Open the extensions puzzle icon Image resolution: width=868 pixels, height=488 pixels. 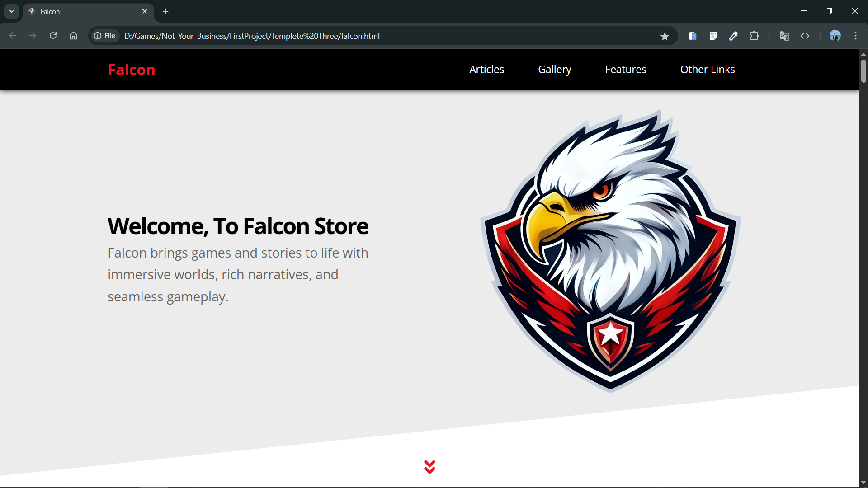coord(754,36)
